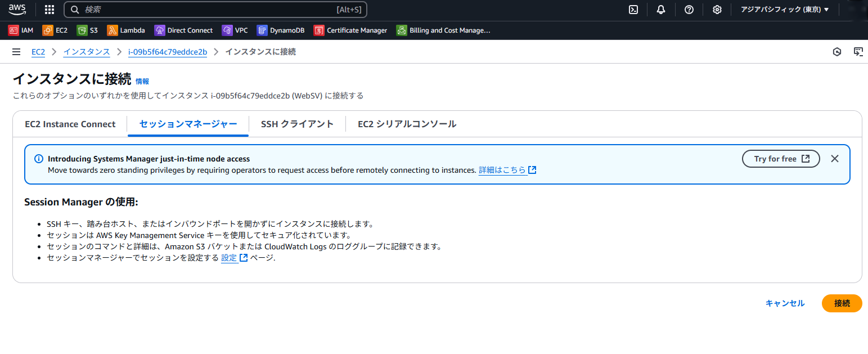
Task: Click the Try for free button
Action: click(x=781, y=159)
